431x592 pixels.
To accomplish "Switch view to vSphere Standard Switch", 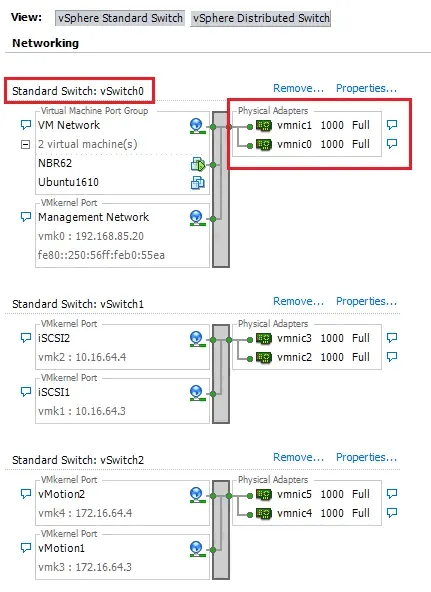I will click(120, 18).
